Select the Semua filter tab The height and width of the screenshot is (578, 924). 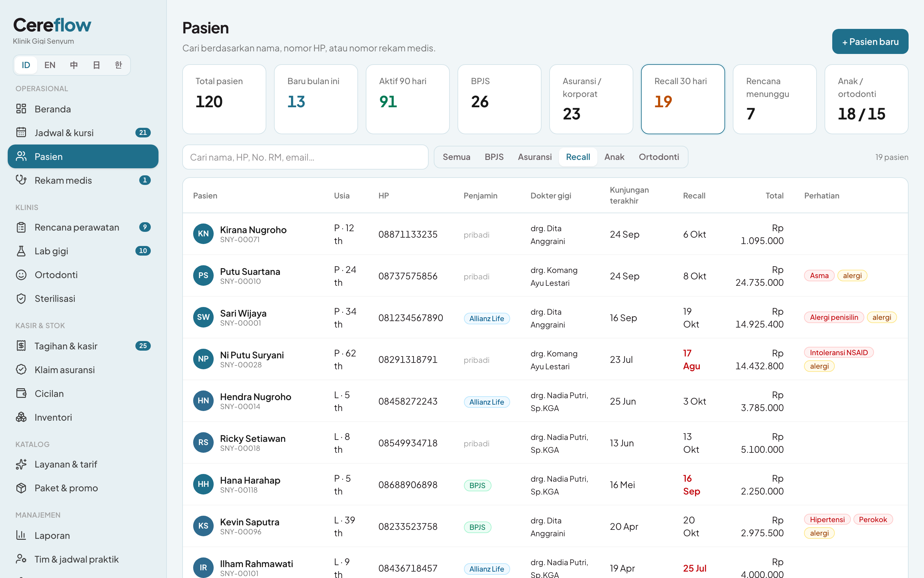coord(456,157)
